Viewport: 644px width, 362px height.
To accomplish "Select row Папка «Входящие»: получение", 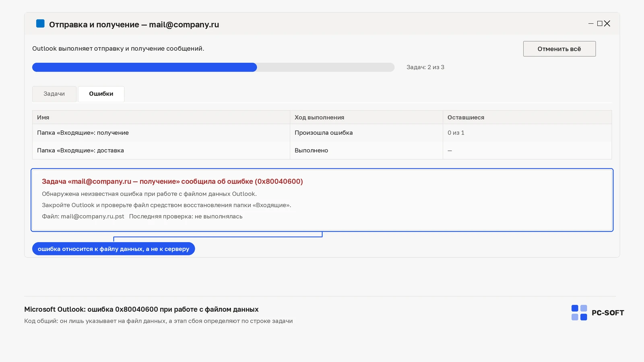I will click(x=322, y=133).
